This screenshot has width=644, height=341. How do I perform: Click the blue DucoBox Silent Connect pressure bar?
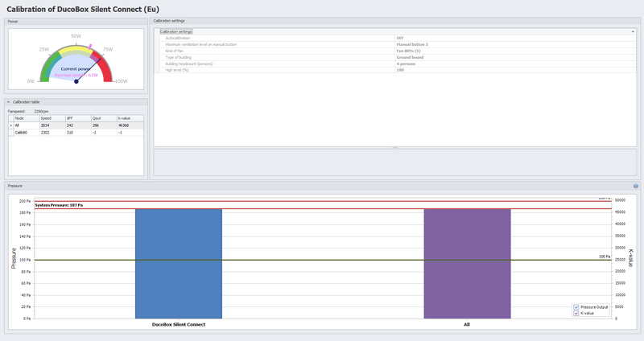179,264
